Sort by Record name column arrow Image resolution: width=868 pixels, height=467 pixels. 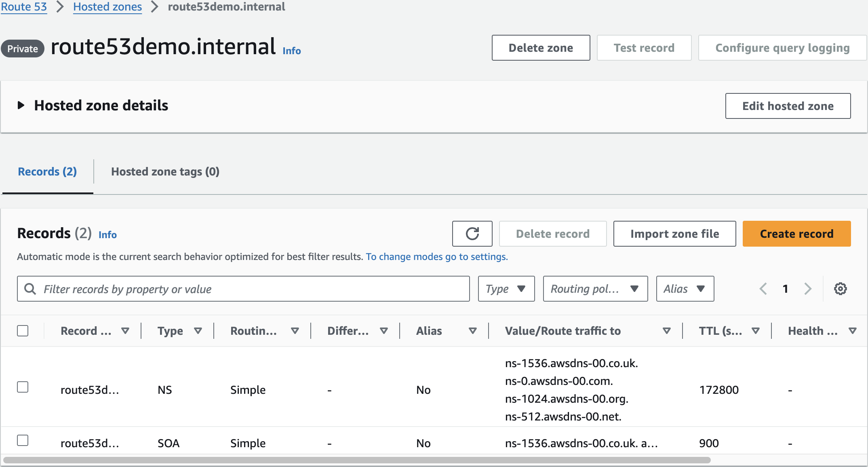[125, 331]
